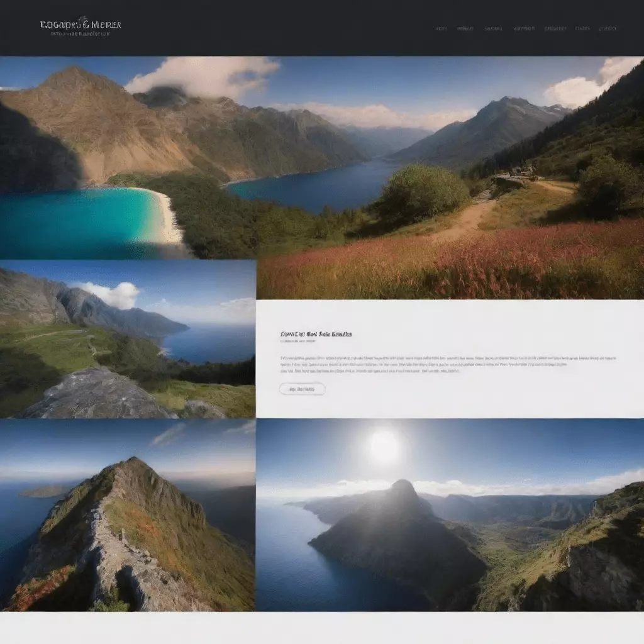Open the hero image with the turquoise lagoon
This screenshot has height=644, width=644.
(x=322, y=157)
